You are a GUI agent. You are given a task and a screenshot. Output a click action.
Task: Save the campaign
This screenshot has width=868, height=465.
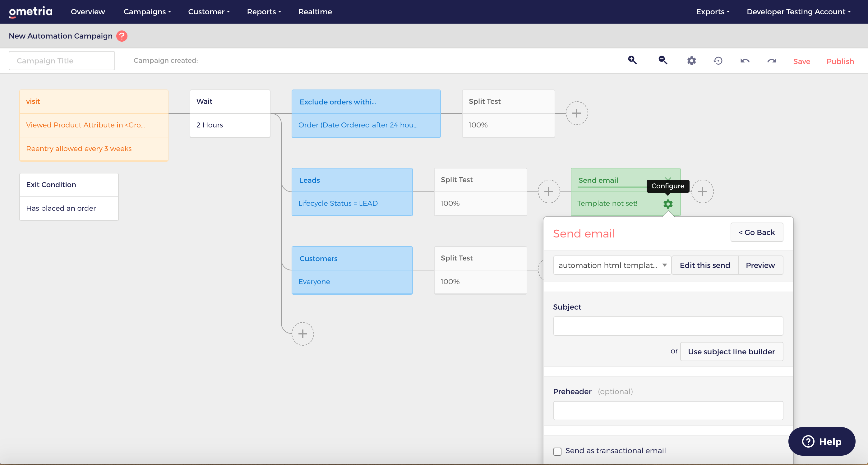point(801,61)
